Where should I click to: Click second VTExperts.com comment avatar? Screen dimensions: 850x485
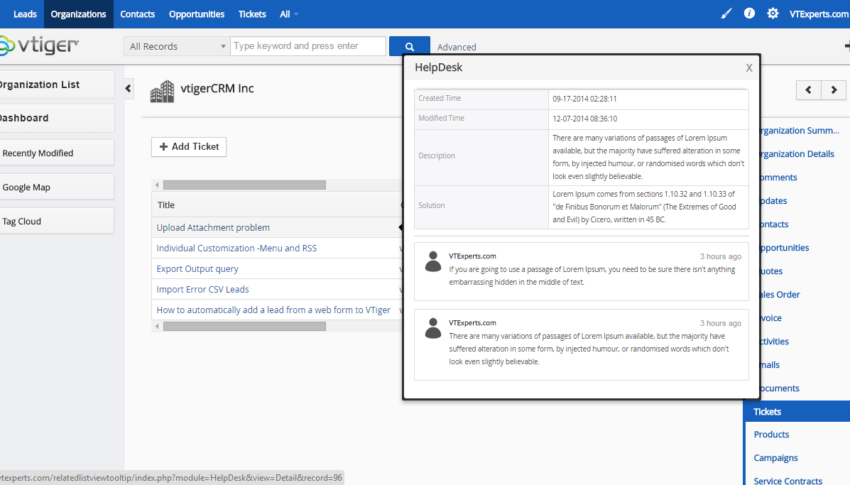[433, 328]
